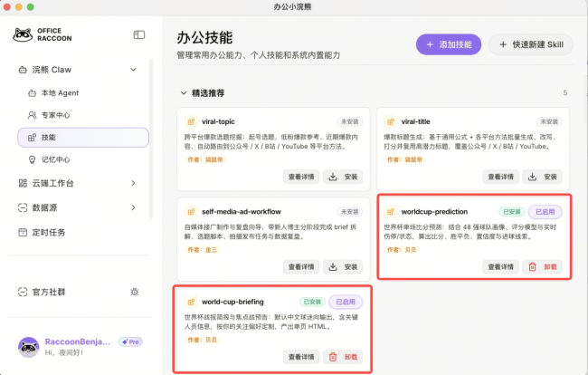
Task: Click the worldcup-prediction skill icon
Action: 391,212
